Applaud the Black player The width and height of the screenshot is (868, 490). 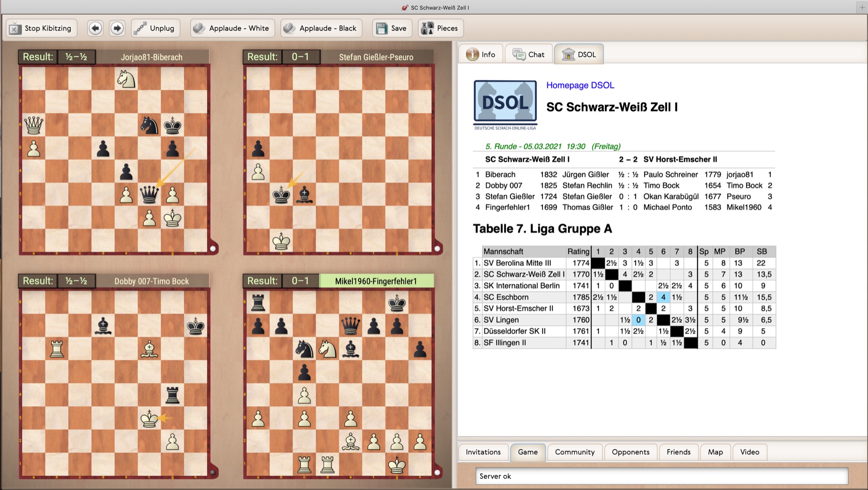(x=321, y=28)
